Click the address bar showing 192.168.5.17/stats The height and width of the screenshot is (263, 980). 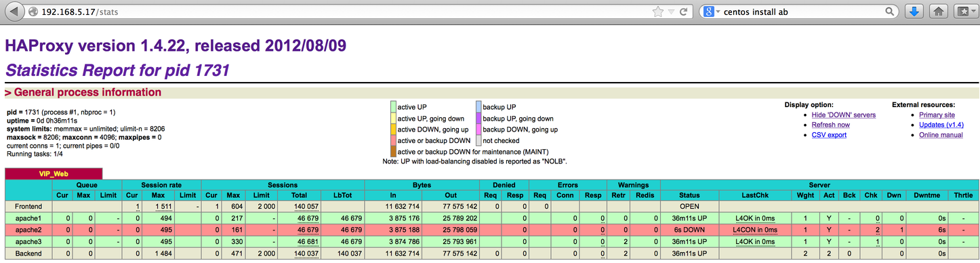click(339, 12)
